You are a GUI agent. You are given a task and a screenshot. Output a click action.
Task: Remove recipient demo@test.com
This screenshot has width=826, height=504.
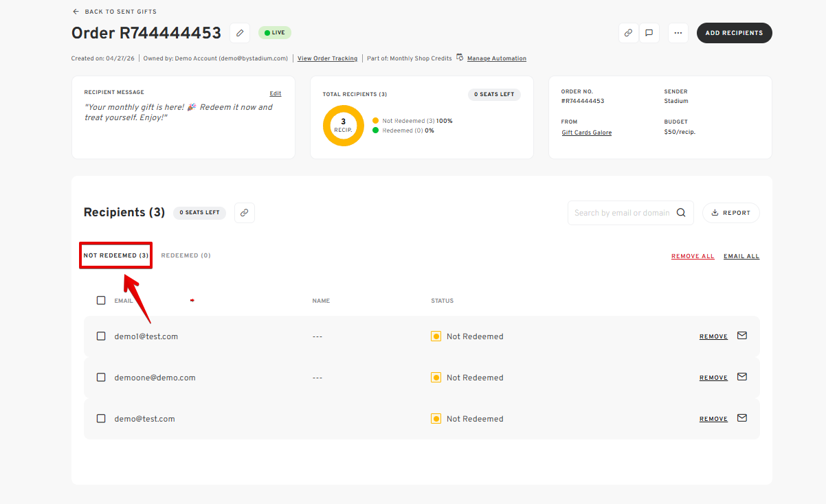[713, 419]
